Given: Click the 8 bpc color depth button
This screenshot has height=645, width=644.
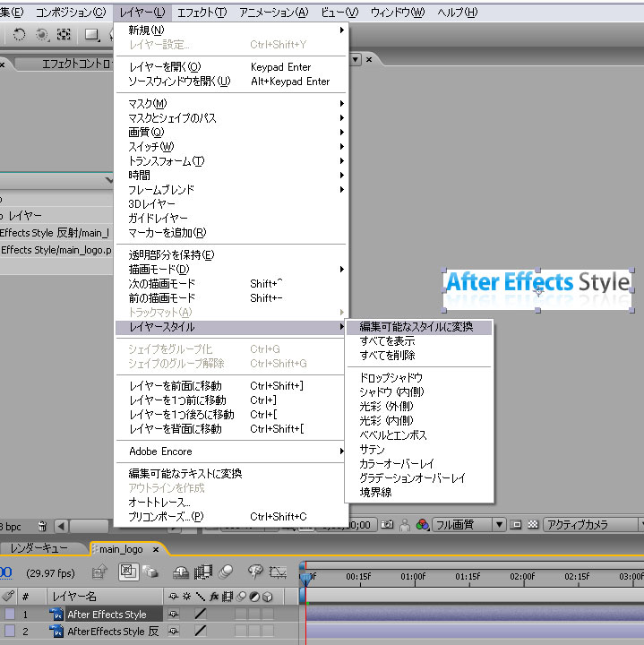Looking at the screenshot, I should [x=11, y=527].
